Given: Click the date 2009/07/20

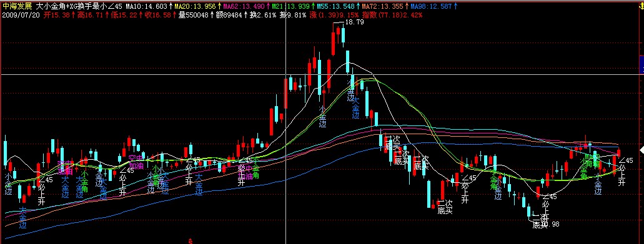Looking at the screenshot, I should (21, 15).
